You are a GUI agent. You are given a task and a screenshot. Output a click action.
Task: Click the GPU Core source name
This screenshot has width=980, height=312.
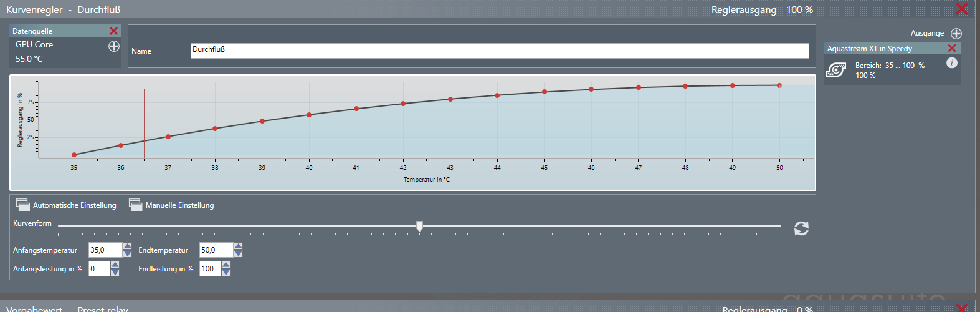coord(34,45)
